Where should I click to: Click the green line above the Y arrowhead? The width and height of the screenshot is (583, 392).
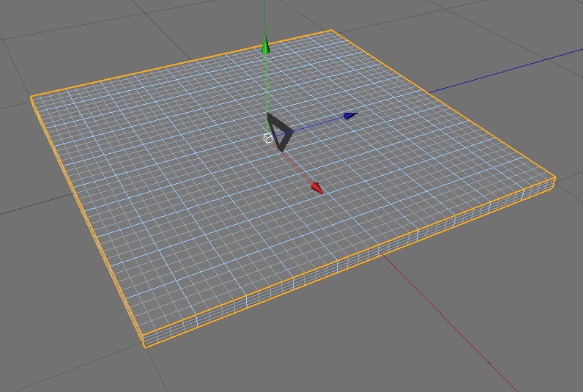(x=266, y=18)
